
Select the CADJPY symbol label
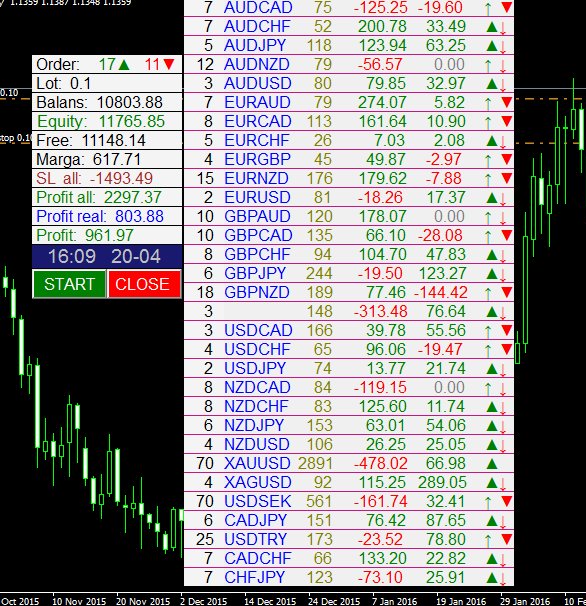pos(256,520)
